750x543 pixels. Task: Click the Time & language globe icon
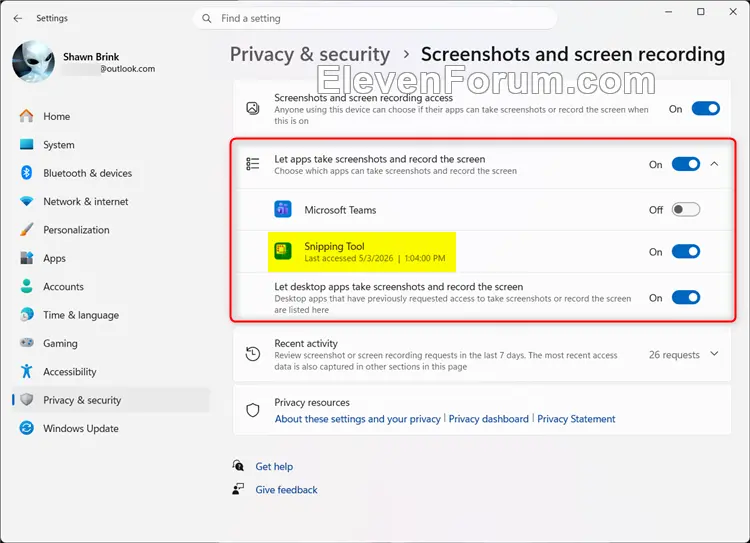(26, 315)
